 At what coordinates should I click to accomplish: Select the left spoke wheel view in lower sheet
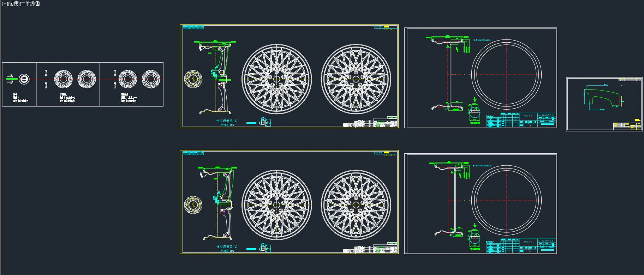[276, 205]
